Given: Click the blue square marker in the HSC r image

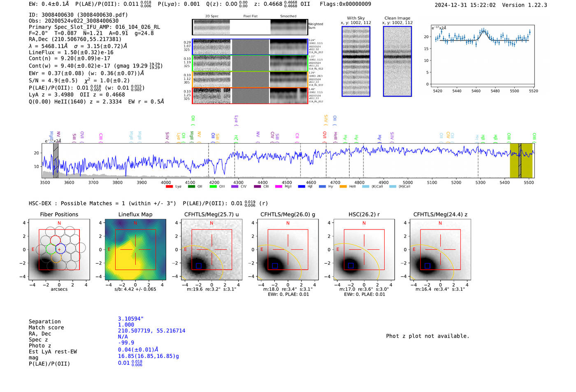Looking at the screenshot, I should 351,266.
